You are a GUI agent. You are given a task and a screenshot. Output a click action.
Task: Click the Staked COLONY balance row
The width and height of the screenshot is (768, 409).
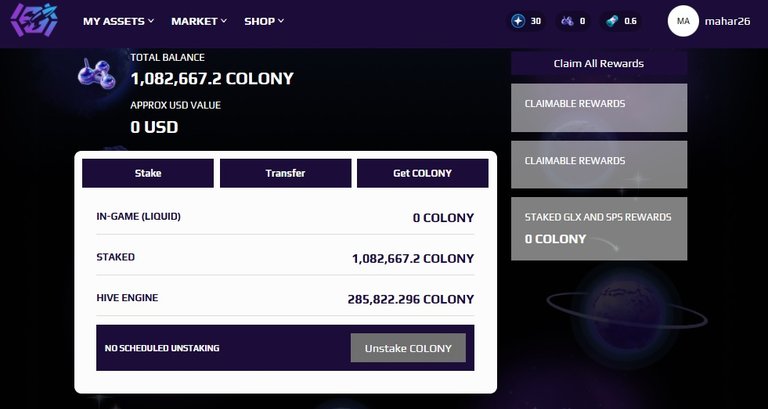coord(285,258)
